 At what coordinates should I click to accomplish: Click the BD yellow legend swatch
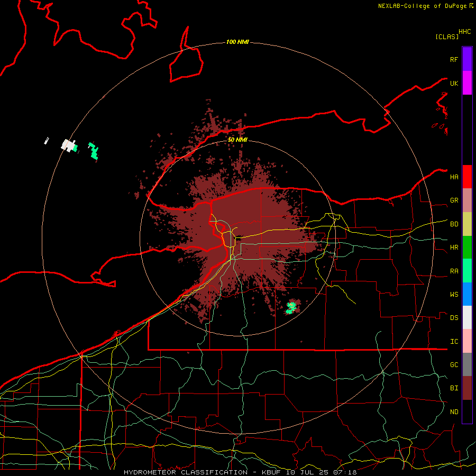pos(467,224)
